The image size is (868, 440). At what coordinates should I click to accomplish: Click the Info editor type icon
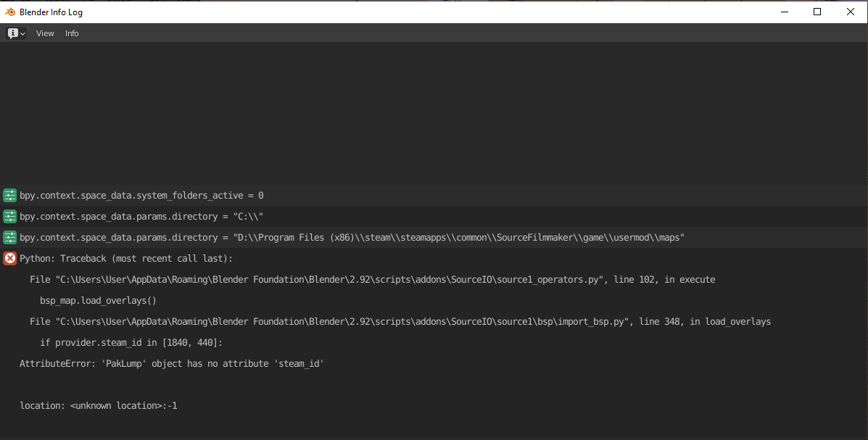pyautogui.click(x=13, y=33)
